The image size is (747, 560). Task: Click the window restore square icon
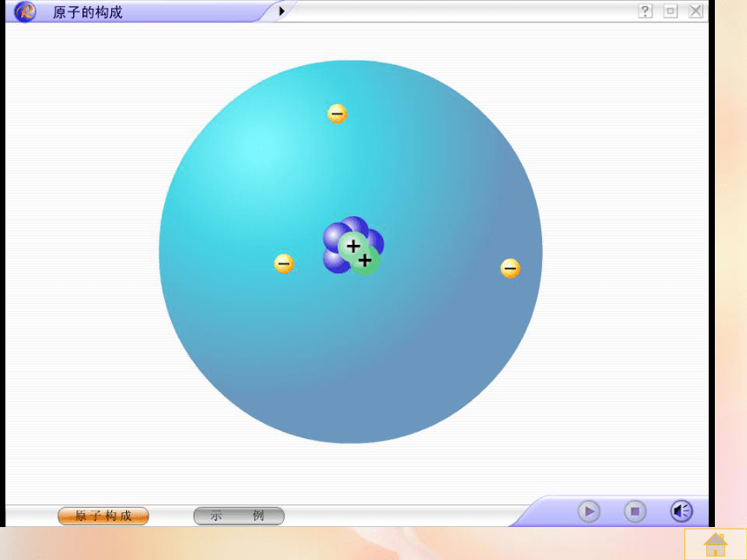click(x=671, y=11)
